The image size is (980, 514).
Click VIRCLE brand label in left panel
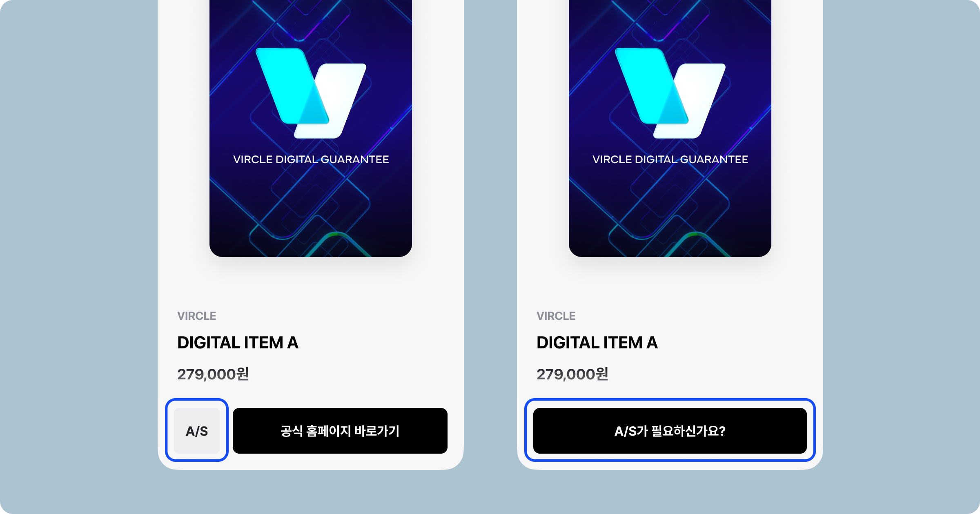tap(197, 316)
